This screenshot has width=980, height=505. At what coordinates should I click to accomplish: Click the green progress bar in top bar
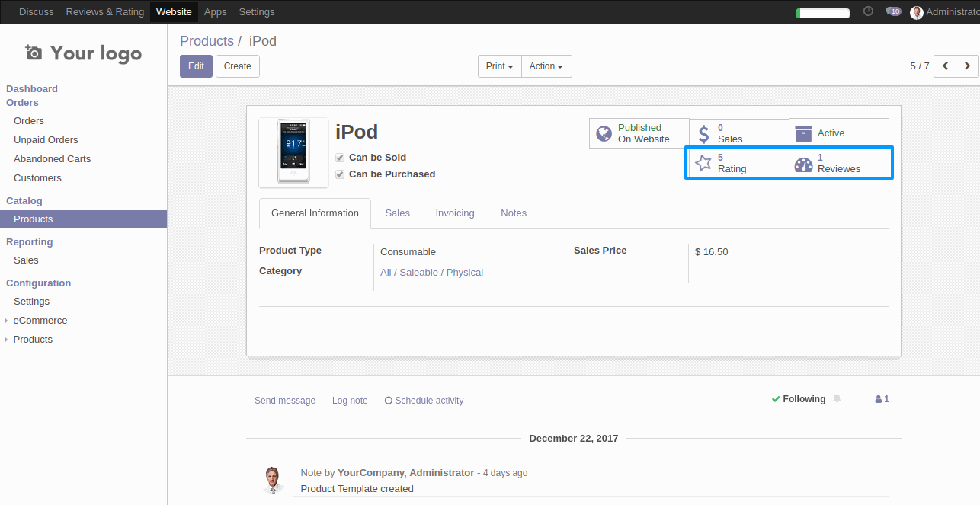point(823,13)
